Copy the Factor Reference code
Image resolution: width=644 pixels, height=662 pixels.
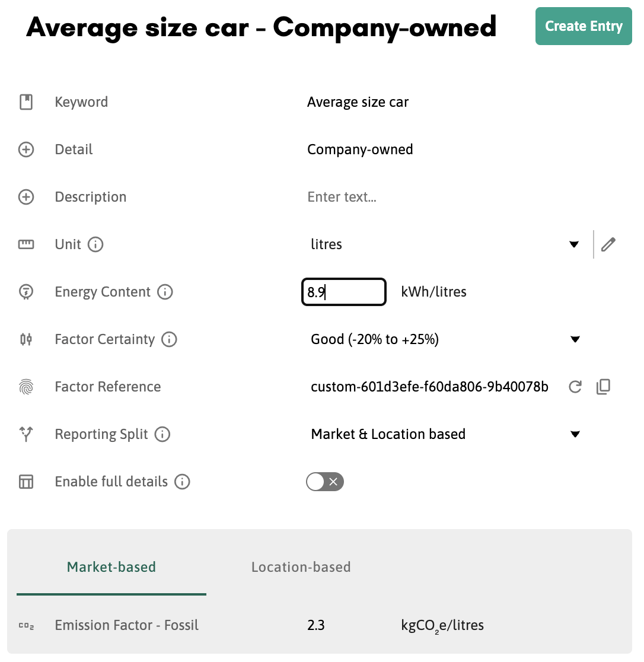[603, 387]
